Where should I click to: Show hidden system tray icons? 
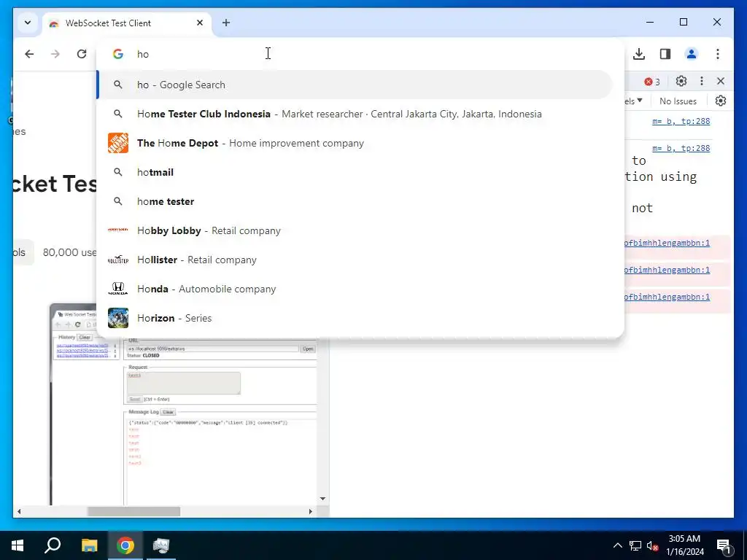pyautogui.click(x=617, y=545)
